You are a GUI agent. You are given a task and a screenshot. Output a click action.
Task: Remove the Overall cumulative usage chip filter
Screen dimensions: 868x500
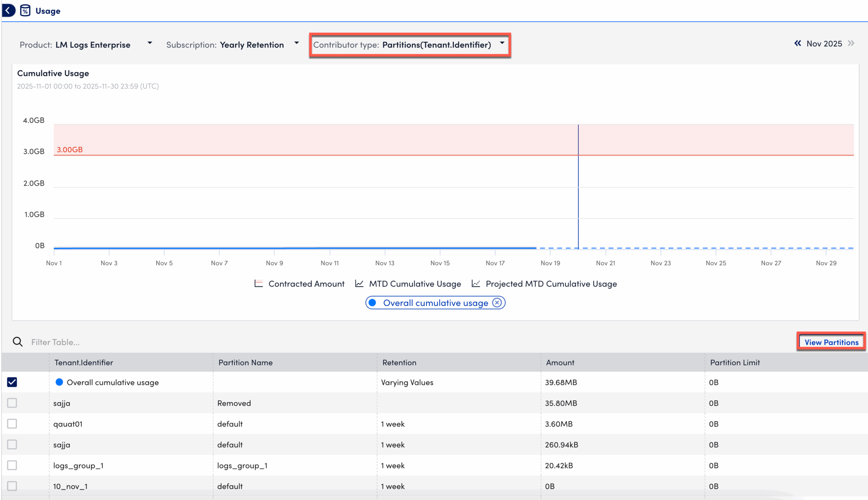pyautogui.click(x=497, y=303)
